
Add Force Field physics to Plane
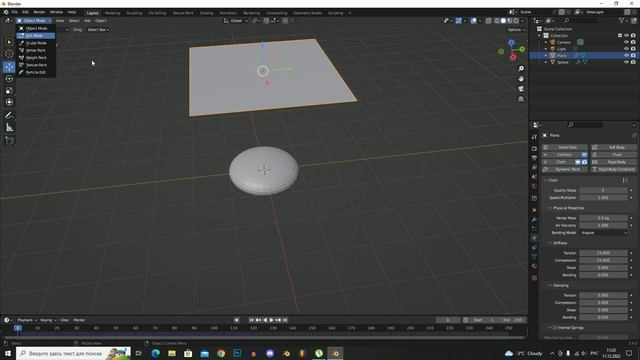565,147
